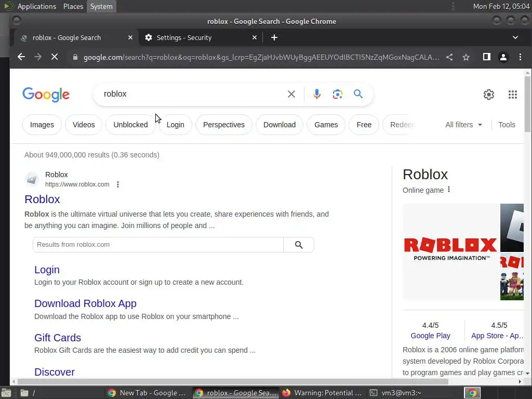Open the search Tools options
532x399 pixels.
[507, 125]
